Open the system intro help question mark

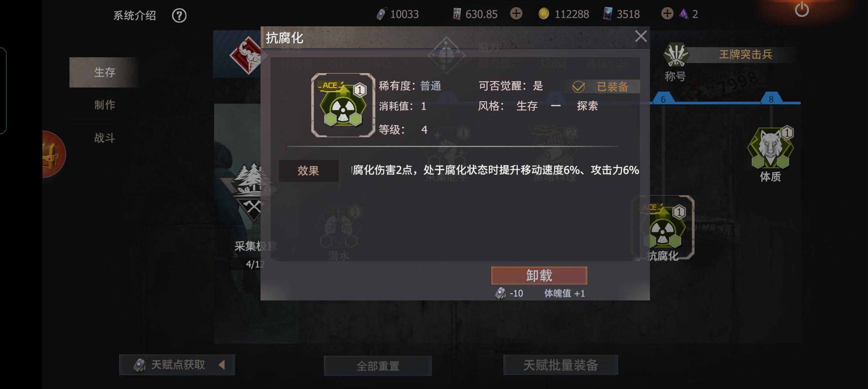point(179,15)
